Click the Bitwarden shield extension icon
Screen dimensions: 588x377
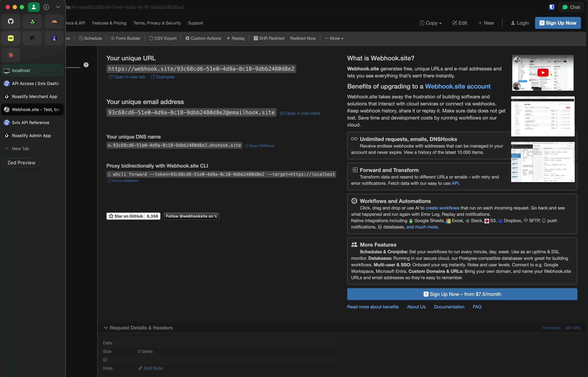[x=552, y=7]
